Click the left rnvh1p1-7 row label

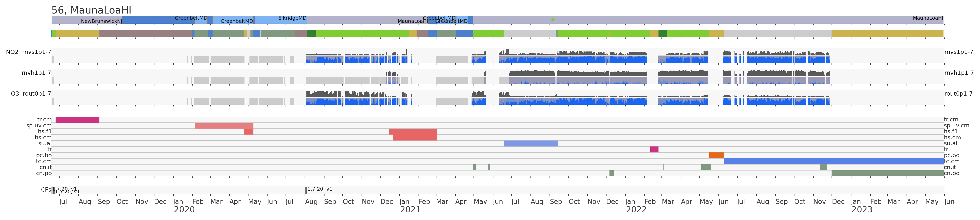tap(36, 73)
